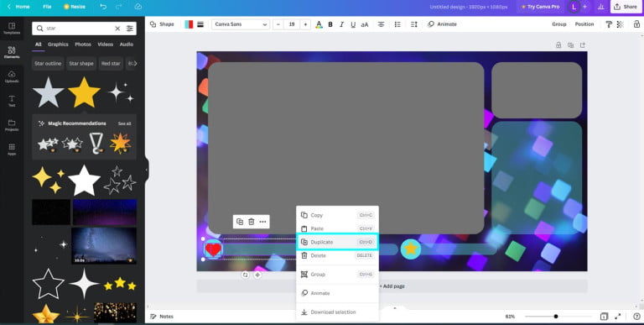
Task: Choose Animate in context menu
Action: 337,293
